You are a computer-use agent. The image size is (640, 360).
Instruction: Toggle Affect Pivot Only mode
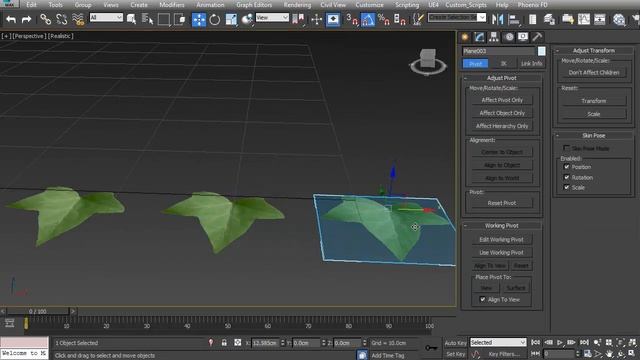502,100
